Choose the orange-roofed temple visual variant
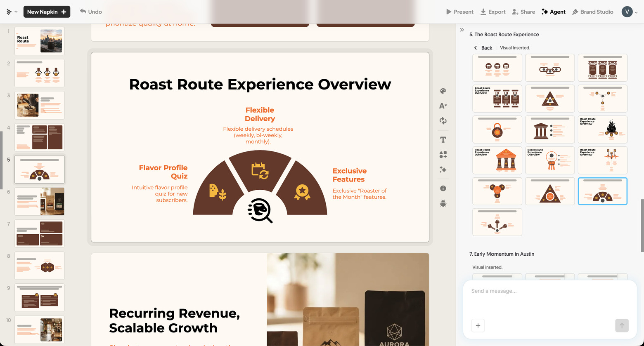 497,160
